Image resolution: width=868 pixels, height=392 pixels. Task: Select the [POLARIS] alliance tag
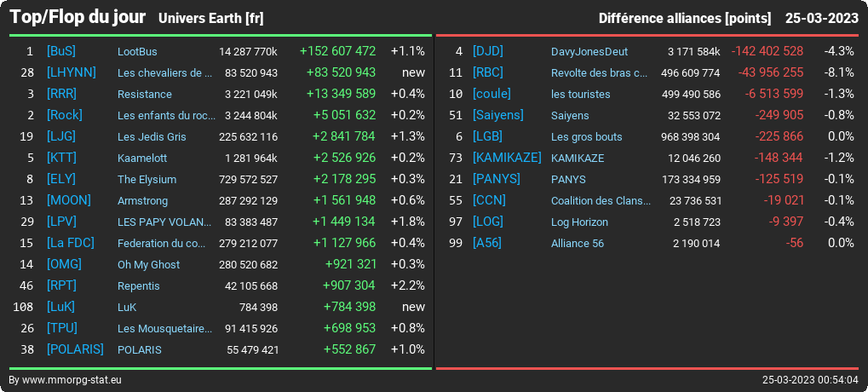[75, 350]
